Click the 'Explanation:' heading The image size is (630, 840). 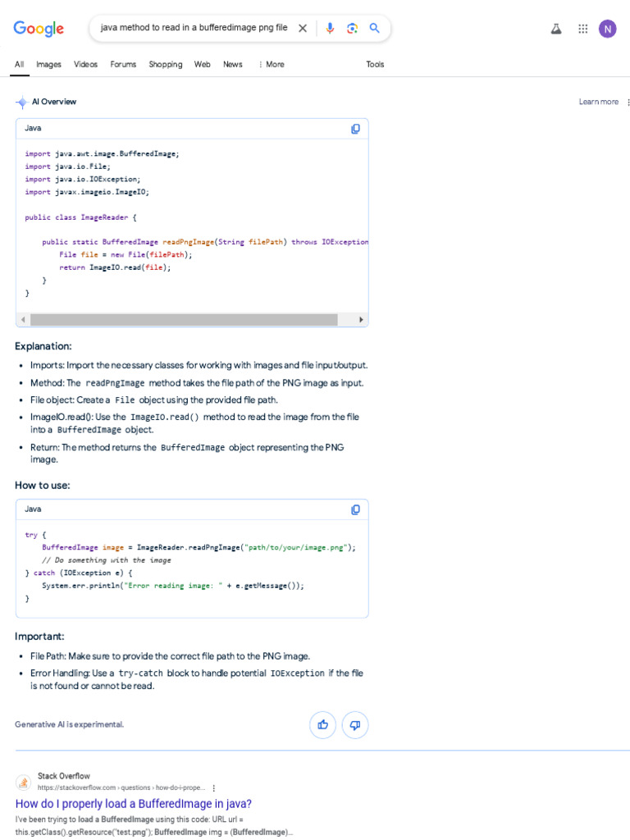(43, 346)
